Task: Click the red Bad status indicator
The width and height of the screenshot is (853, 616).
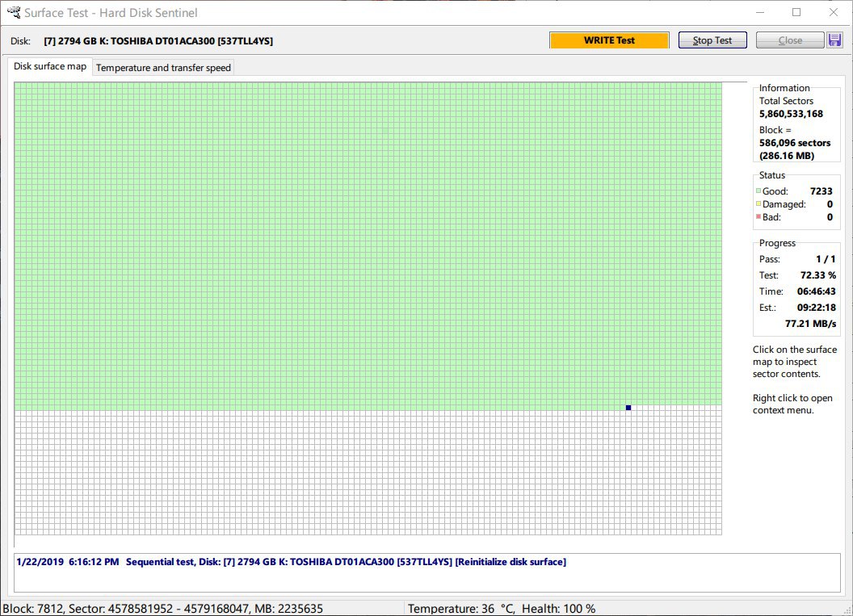Action: point(758,217)
